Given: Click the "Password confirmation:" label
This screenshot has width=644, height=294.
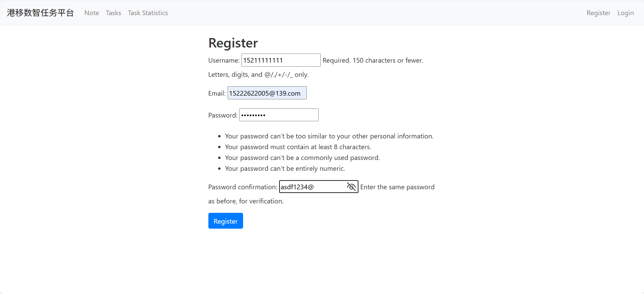Looking at the screenshot, I should pyautogui.click(x=243, y=187).
